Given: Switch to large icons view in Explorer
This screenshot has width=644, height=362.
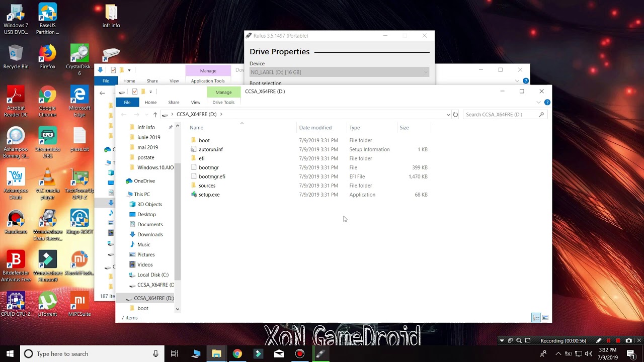Looking at the screenshot, I should coord(545,318).
